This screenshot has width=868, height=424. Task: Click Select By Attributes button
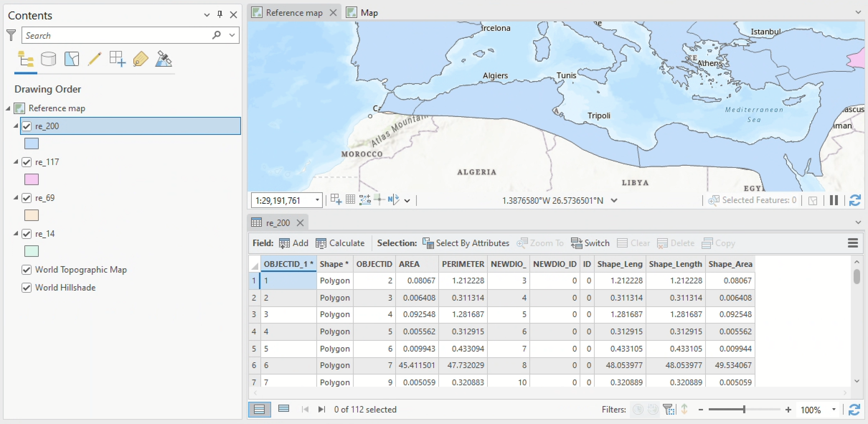[466, 243]
